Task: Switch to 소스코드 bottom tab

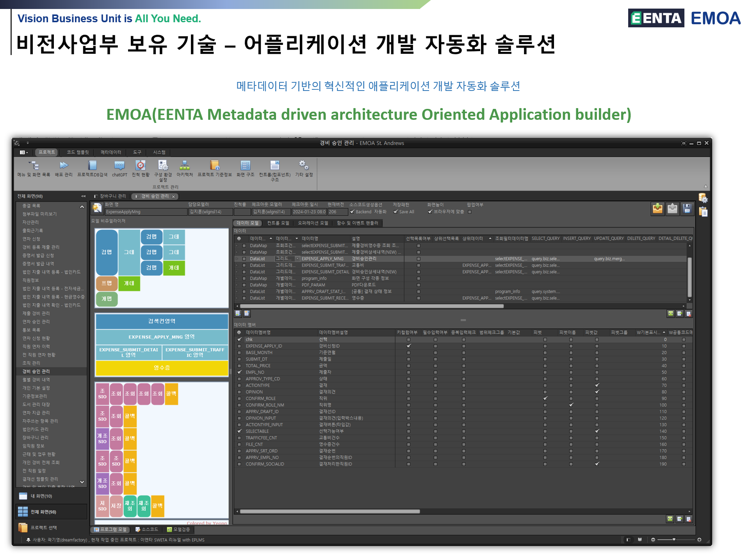Action: (x=147, y=530)
